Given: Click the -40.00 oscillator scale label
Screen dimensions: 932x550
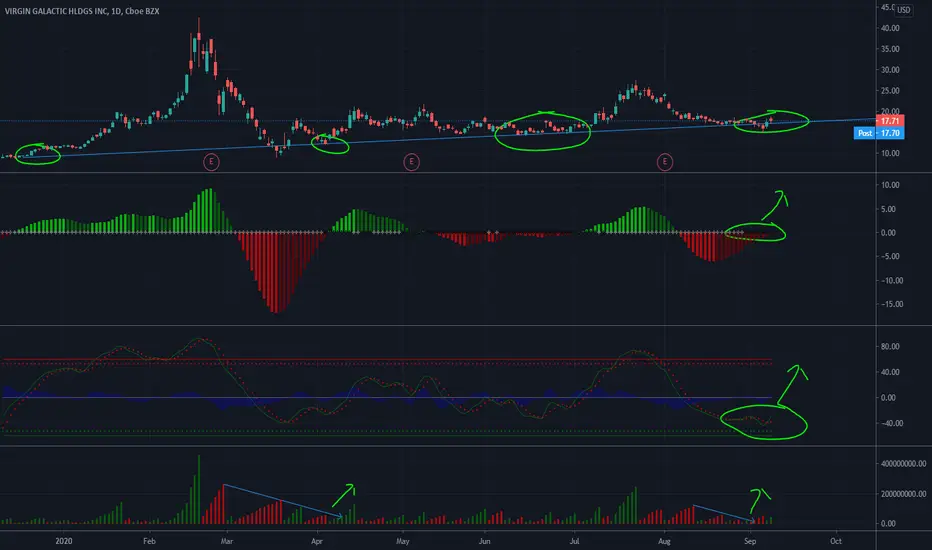Looking at the screenshot, I should (891, 423).
